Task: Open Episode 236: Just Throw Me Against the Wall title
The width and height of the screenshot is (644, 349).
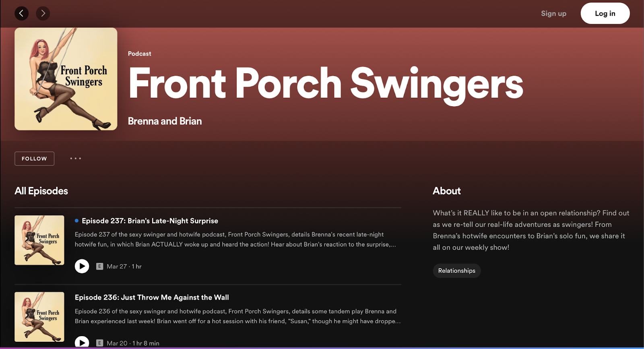Action: click(152, 297)
